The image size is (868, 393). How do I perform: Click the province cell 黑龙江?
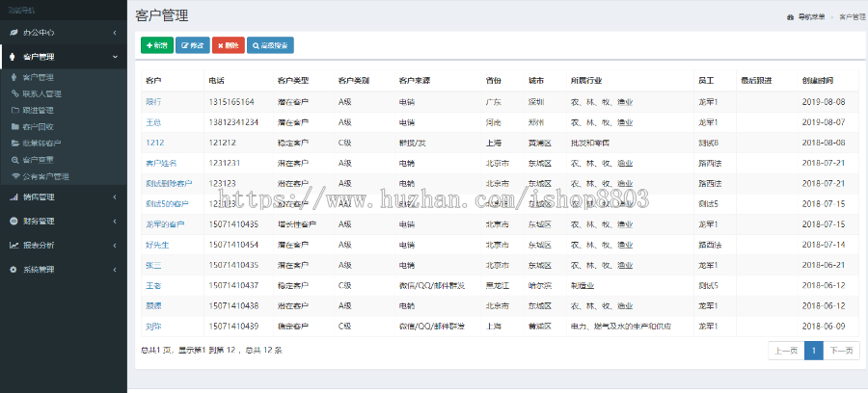click(x=497, y=286)
